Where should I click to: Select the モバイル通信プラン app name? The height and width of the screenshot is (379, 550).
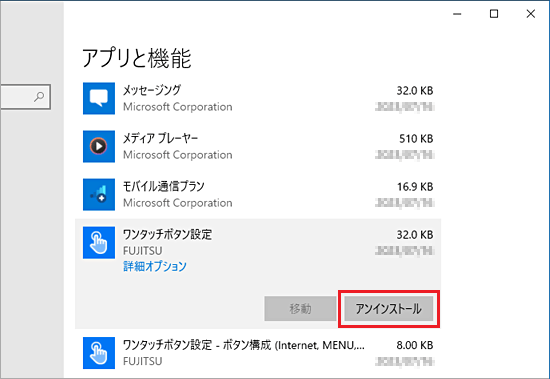163,186
